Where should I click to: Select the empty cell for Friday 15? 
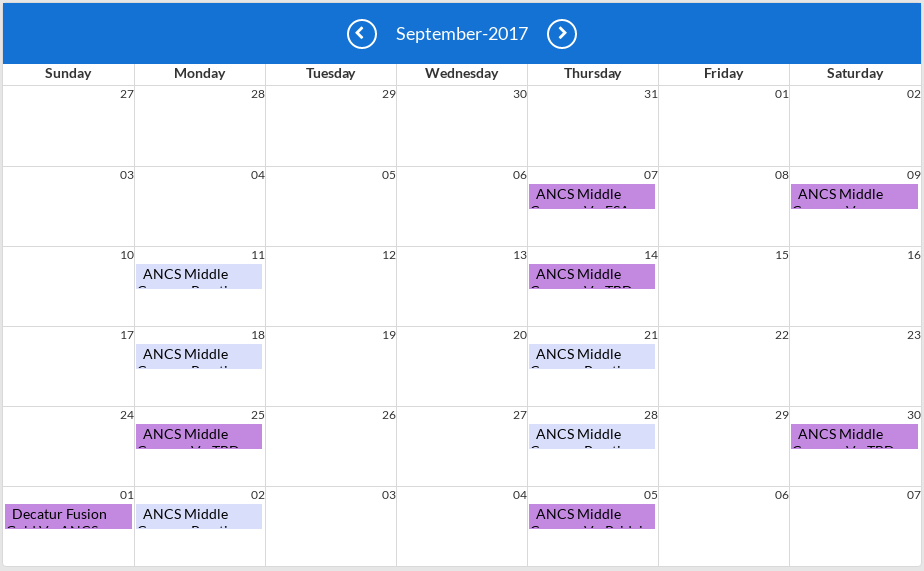pos(724,286)
